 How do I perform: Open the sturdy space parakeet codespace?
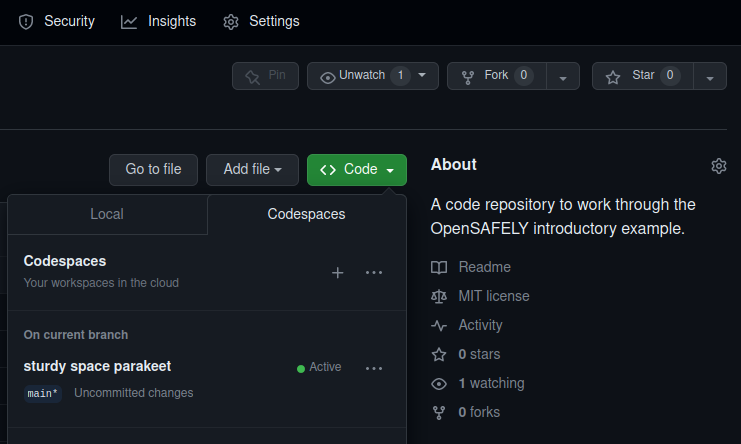(x=97, y=366)
